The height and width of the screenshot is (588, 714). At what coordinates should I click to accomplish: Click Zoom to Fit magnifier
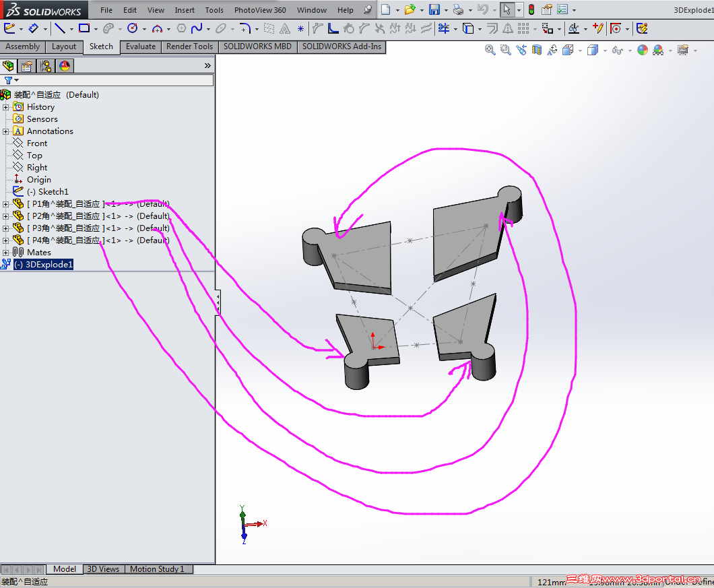[x=490, y=50]
